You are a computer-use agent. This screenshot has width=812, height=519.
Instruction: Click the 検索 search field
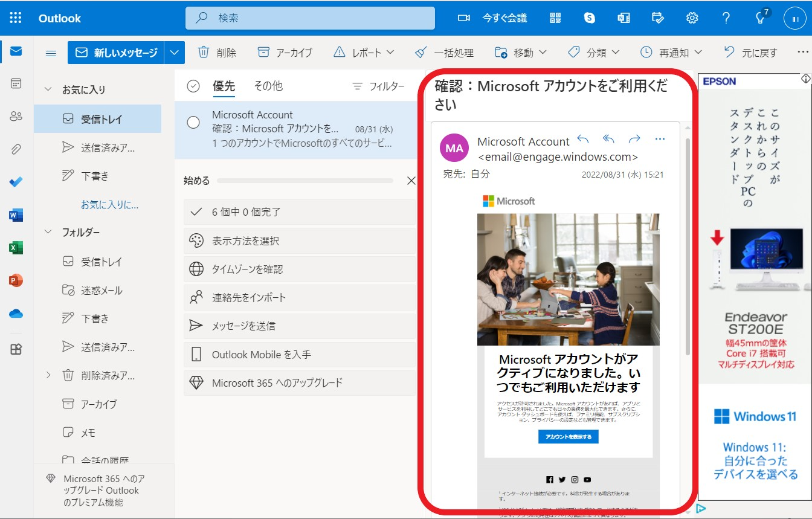point(310,18)
